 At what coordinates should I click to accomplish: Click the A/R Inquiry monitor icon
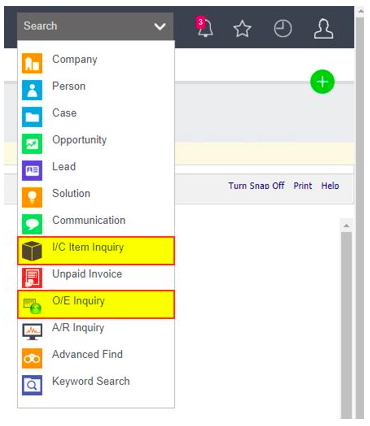32,331
